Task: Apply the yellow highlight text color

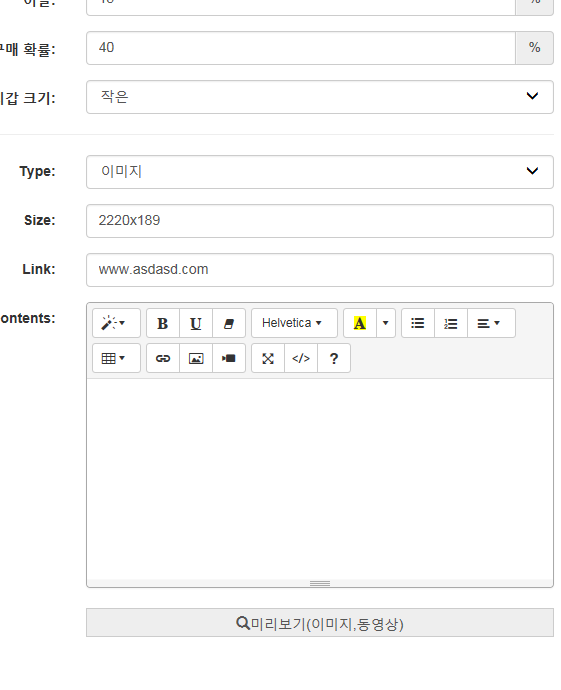Action: pyautogui.click(x=360, y=323)
